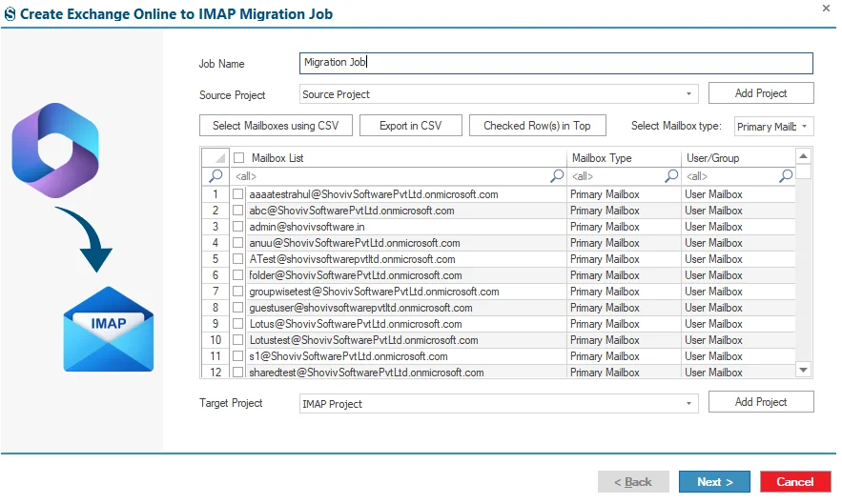Click scrollbar down arrow of mailbox grid

(x=803, y=370)
